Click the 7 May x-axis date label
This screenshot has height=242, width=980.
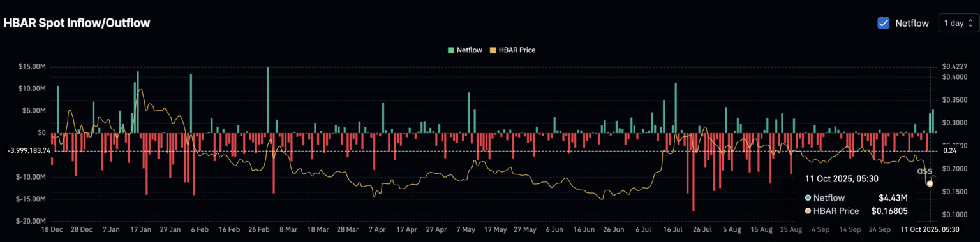click(465, 229)
